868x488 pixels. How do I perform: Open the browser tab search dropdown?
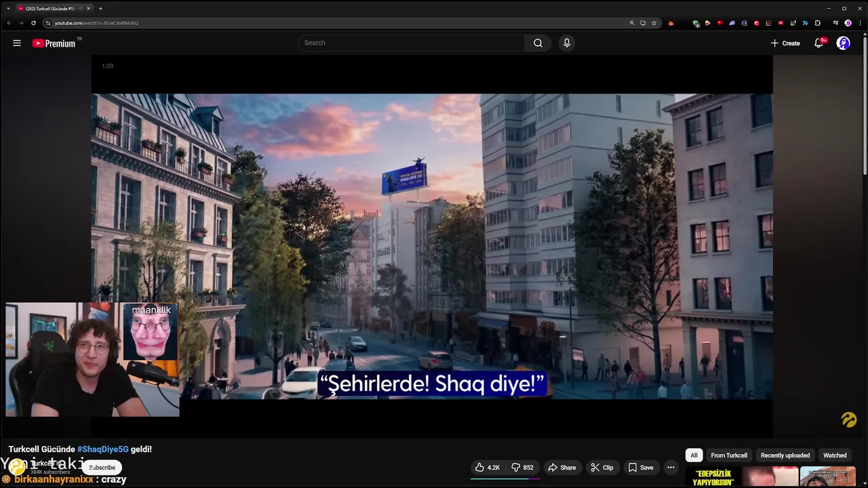tap(8, 8)
